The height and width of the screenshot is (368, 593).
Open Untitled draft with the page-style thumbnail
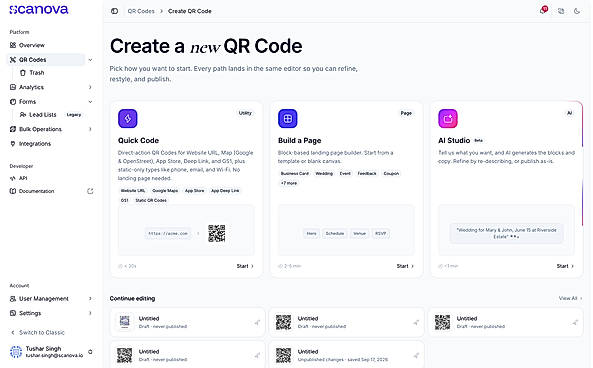click(x=187, y=322)
